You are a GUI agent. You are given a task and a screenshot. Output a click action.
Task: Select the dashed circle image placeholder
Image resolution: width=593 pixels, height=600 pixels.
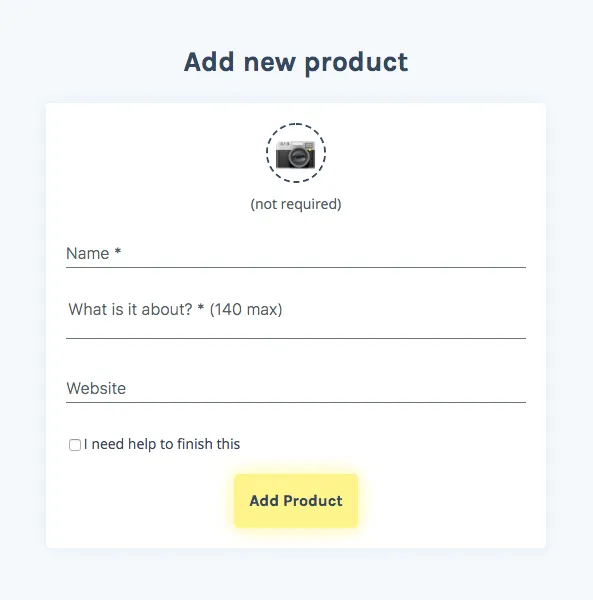pyautogui.click(x=296, y=153)
